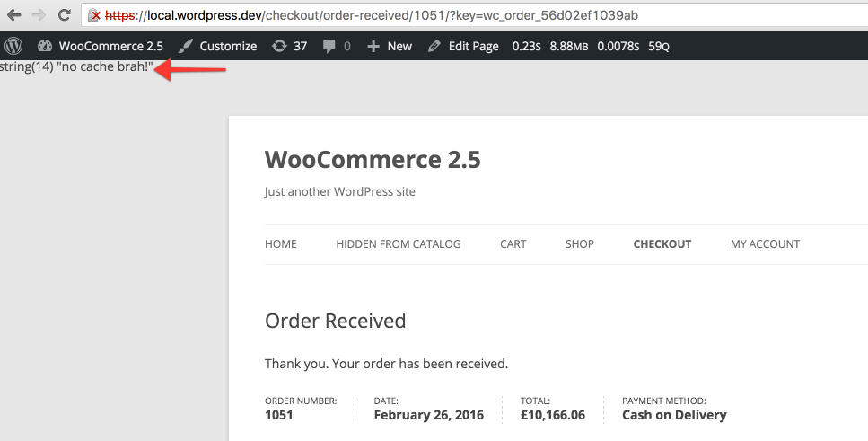The width and height of the screenshot is (868, 441).
Task: Open the WooCommerce 2.5 dashboard admin item
Action: point(101,46)
